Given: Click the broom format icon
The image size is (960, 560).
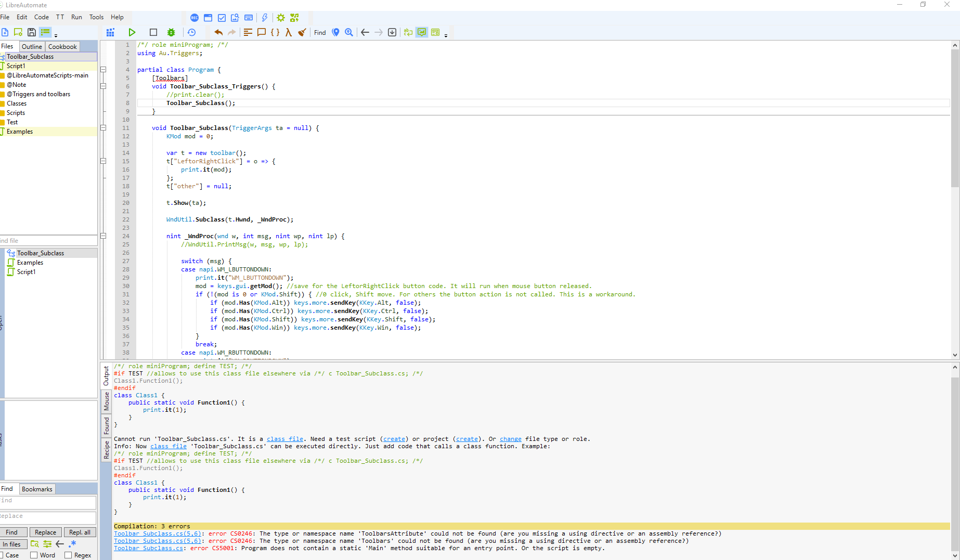Looking at the screenshot, I should [x=302, y=32].
